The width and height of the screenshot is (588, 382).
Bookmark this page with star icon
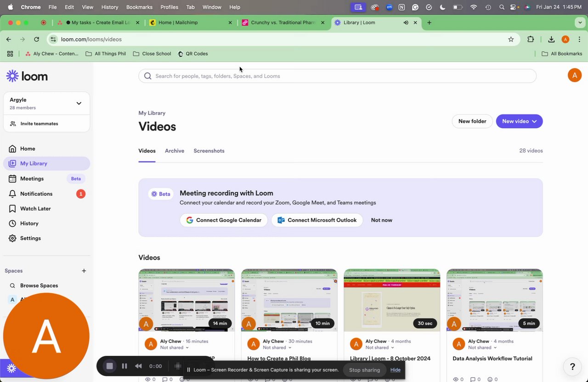click(511, 39)
